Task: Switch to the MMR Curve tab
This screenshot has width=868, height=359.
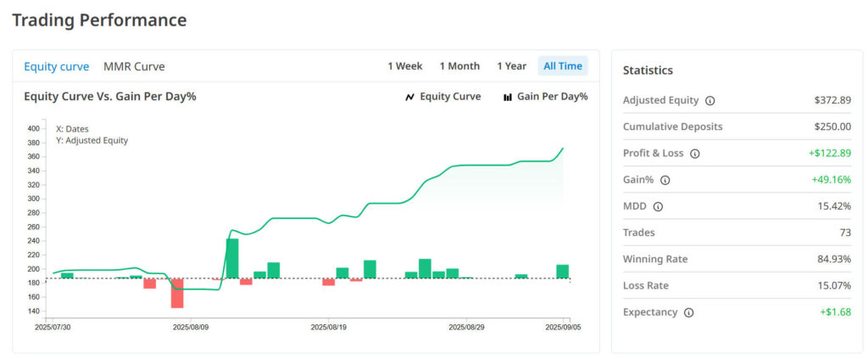Action: 134,66
